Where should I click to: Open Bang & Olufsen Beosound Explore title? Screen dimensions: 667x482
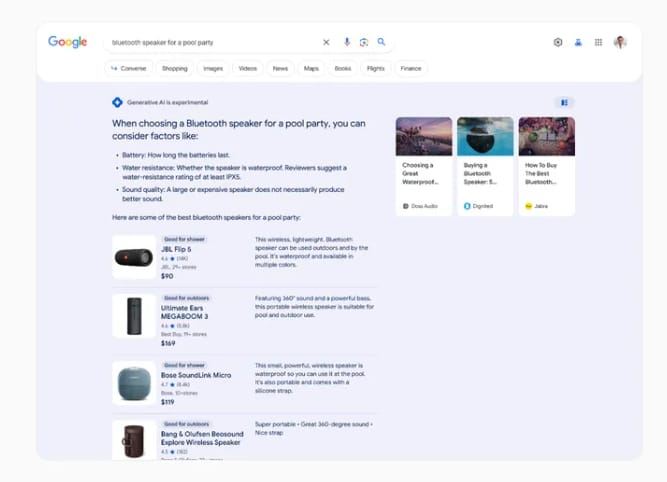tap(202, 438)
